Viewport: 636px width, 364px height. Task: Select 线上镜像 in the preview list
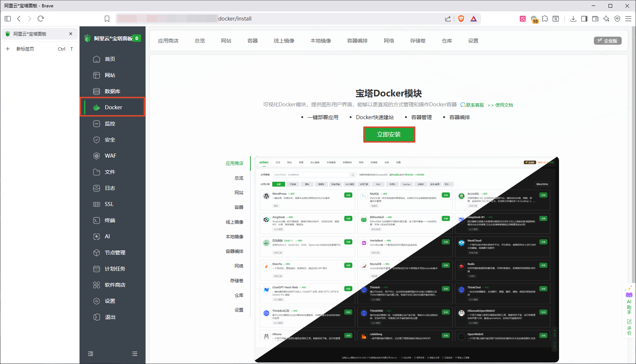pyautogui.click(x=235, y=222)
